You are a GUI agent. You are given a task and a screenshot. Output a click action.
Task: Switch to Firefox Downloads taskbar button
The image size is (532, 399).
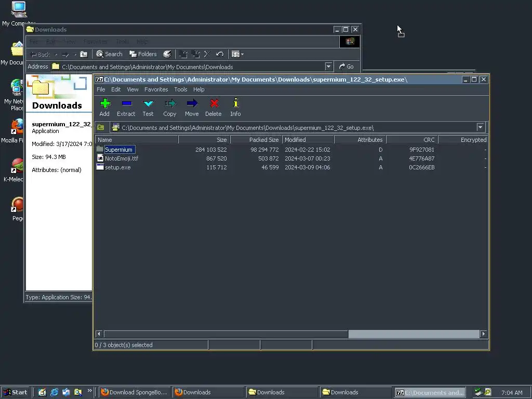[208, 392]
